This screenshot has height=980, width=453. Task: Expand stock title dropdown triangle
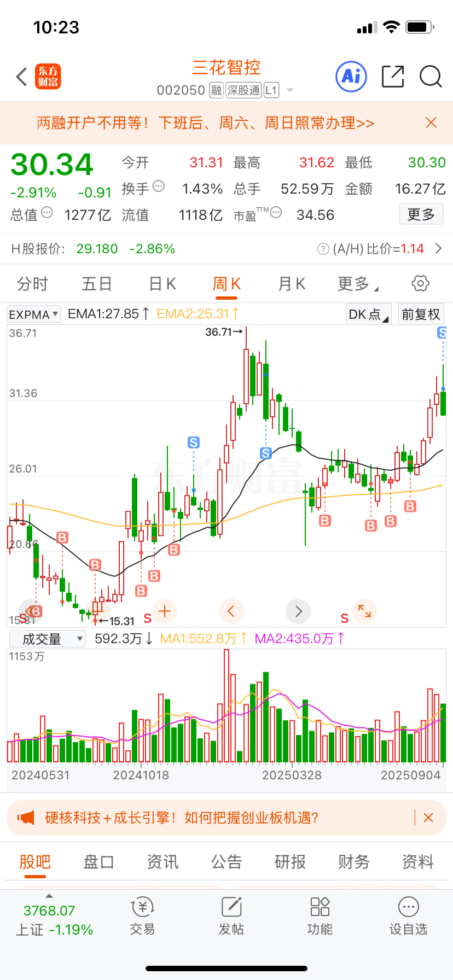tap(290, 90)
